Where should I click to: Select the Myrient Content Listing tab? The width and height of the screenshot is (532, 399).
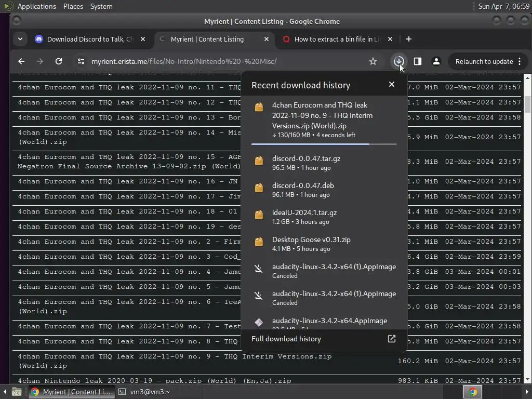(214, 39)
